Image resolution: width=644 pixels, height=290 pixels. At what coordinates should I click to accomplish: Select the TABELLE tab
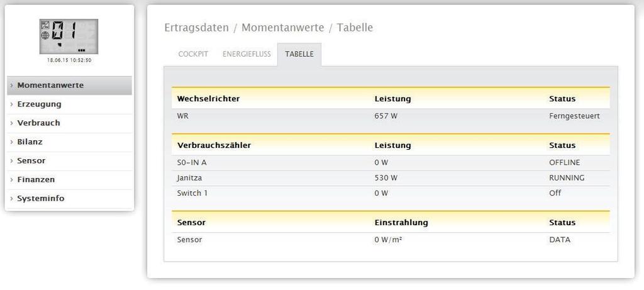coord(299,54)
